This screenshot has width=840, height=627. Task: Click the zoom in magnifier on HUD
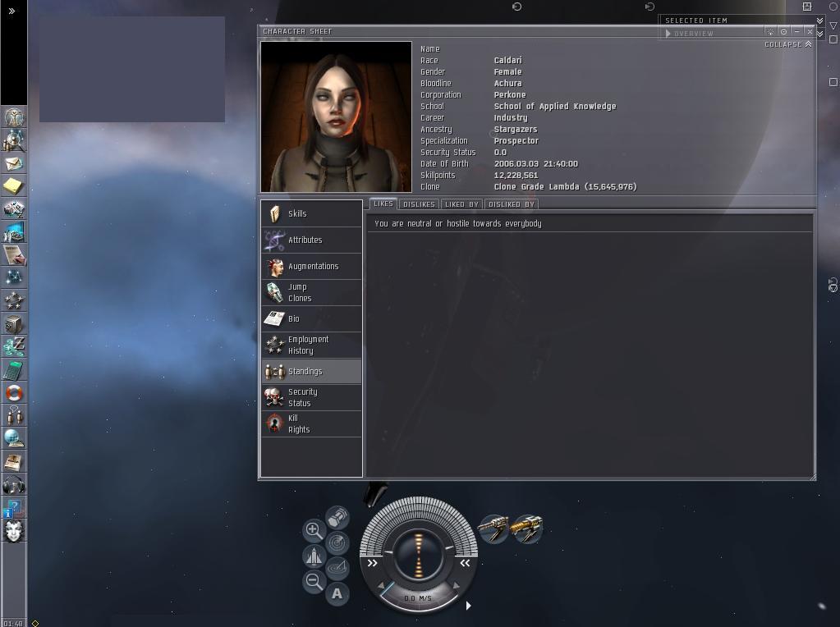[314, 530]
